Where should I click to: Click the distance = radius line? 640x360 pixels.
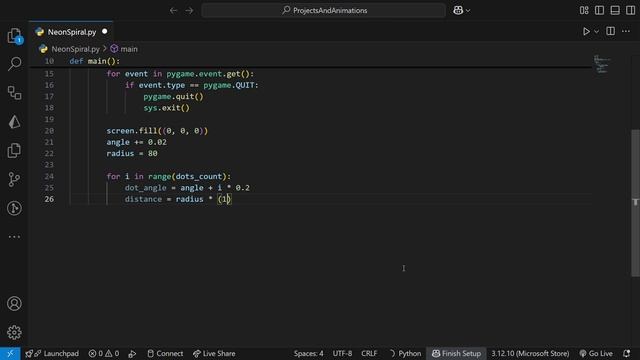[x=178, y=199]
